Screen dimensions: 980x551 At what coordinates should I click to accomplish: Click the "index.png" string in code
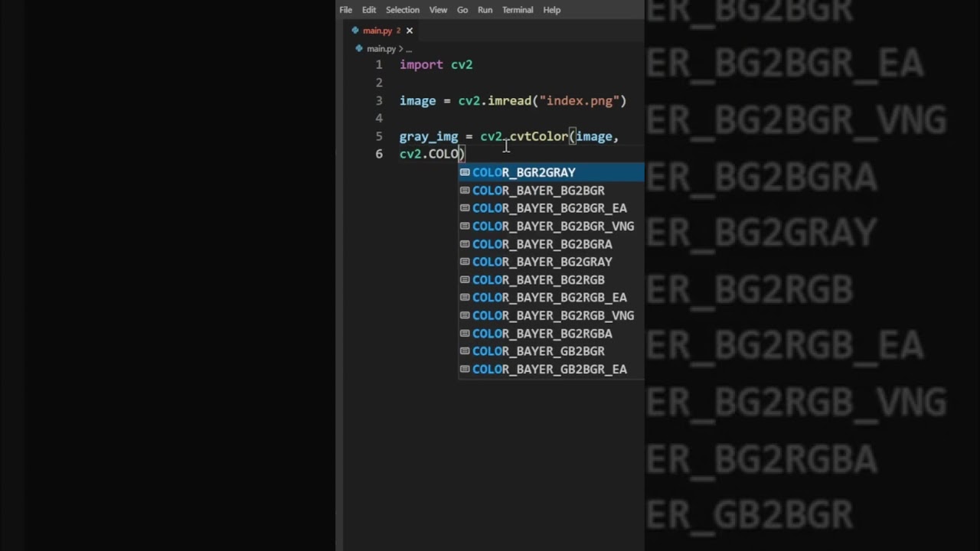(x=580, y=100)
